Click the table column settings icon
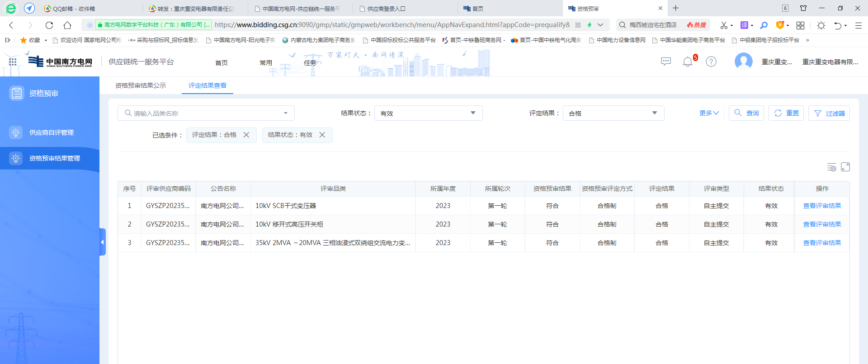 [x=831, y=167]
